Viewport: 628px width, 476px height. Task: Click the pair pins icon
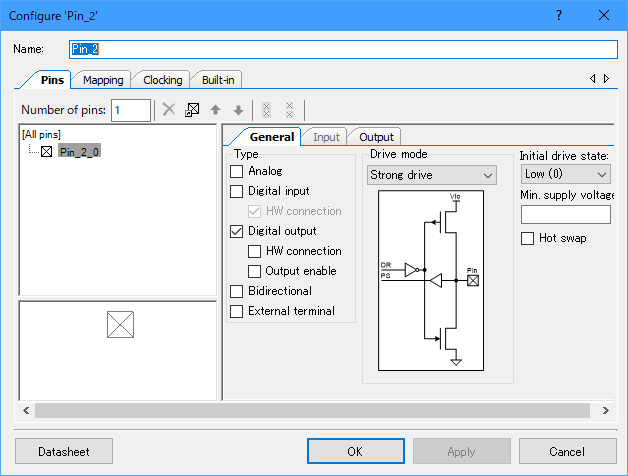pos(266,110)
